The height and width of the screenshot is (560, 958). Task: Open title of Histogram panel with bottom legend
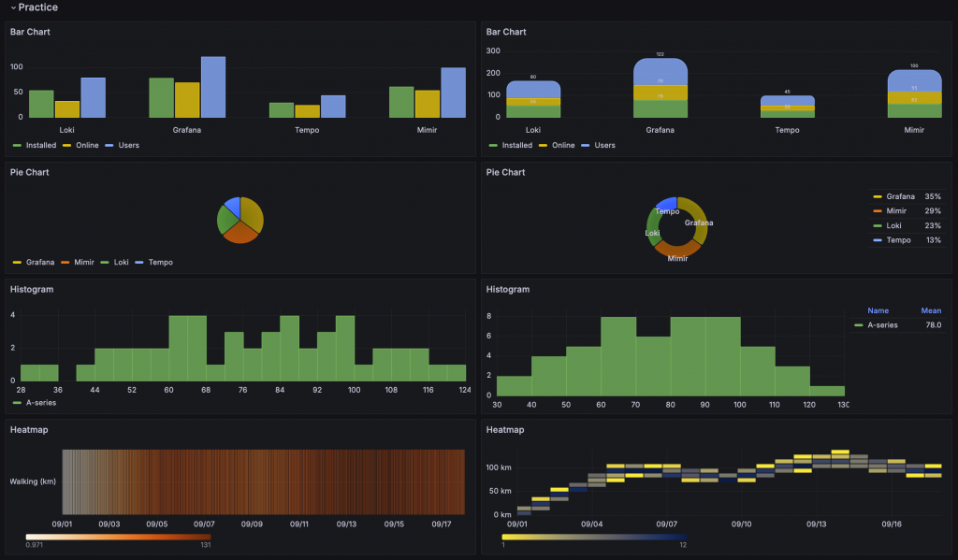(32, 290)
